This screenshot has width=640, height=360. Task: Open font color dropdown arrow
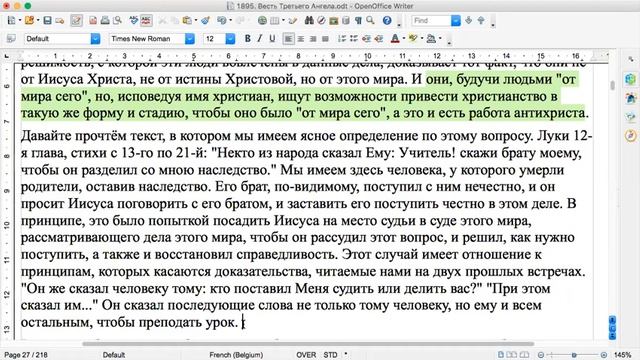pyautogui.click(x=403, y=39)
